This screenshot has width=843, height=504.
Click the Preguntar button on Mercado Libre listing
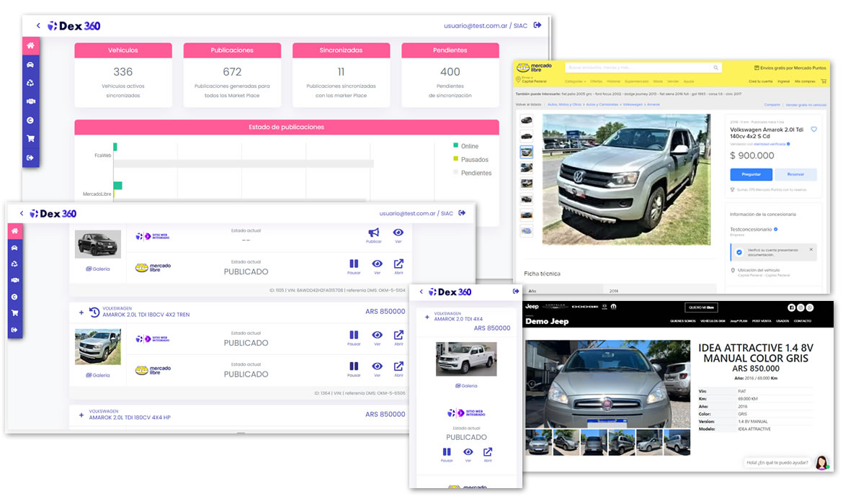pyautogui.click(x=751, y=174)
